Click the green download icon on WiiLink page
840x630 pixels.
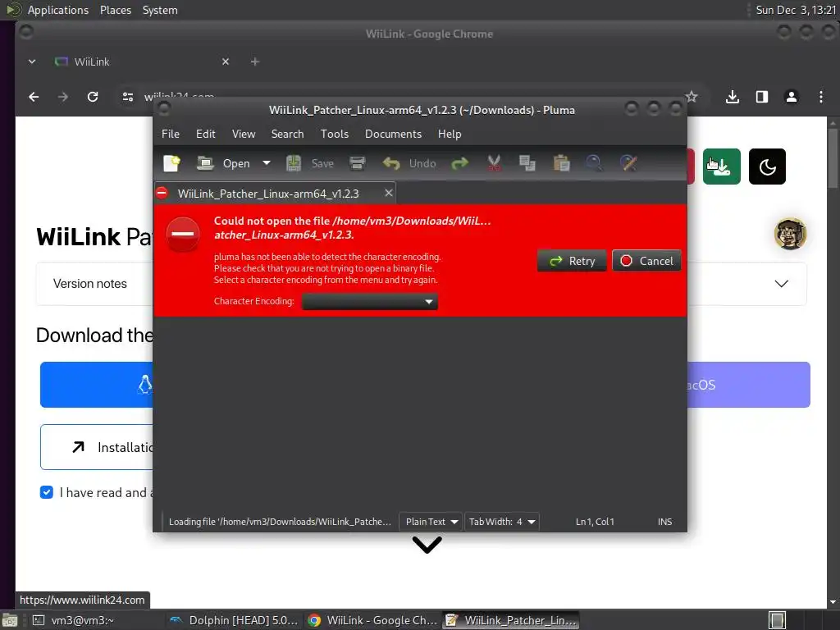pos(722,167)
